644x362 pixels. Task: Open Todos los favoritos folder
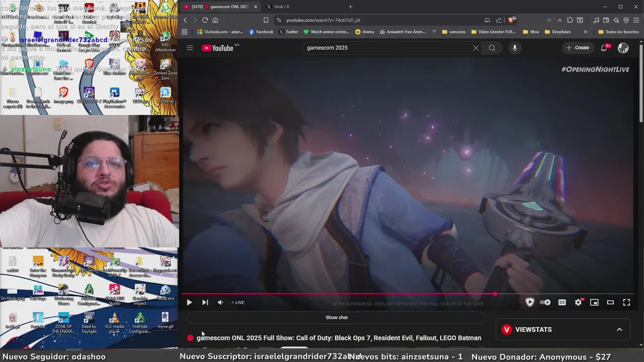point(618,32)
